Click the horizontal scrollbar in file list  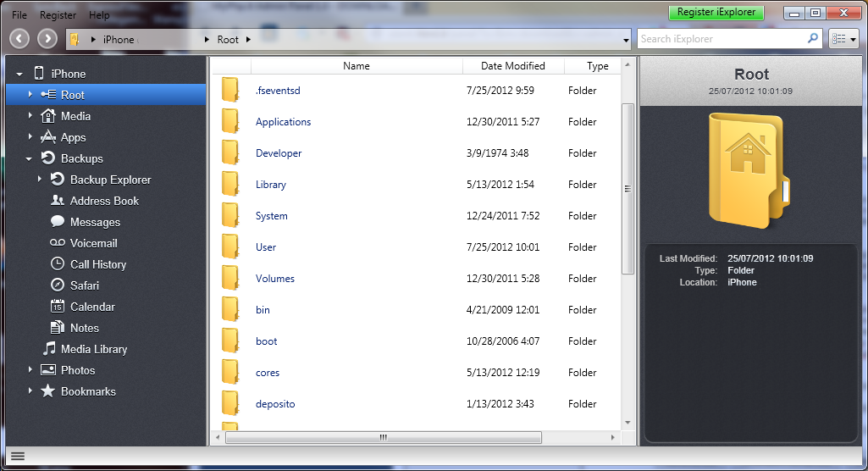[383, 438]
